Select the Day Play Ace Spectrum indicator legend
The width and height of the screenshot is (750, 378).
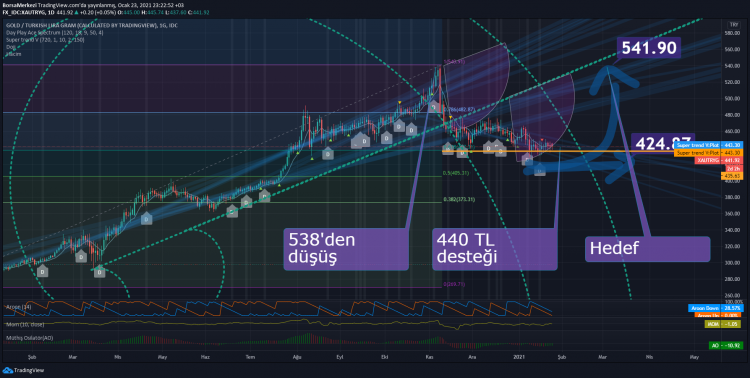click(55, 33)
